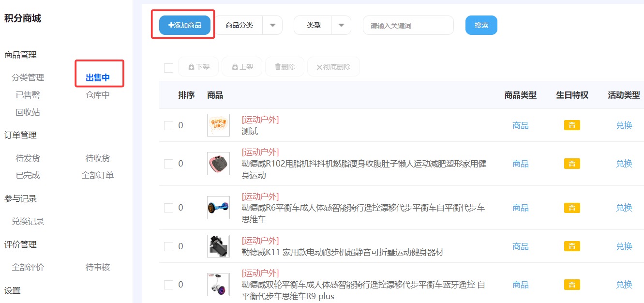644x303 pixels.
Task: Expand the 类型 type dropdown arrow
Action: point(341,26)
